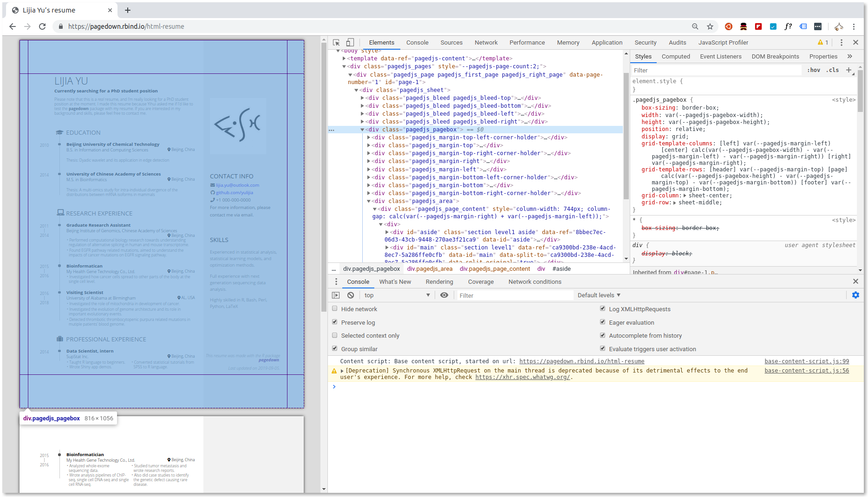Reload the page
Image resolution: width=868 pixels, height=497 pixels.
point(42,26)
